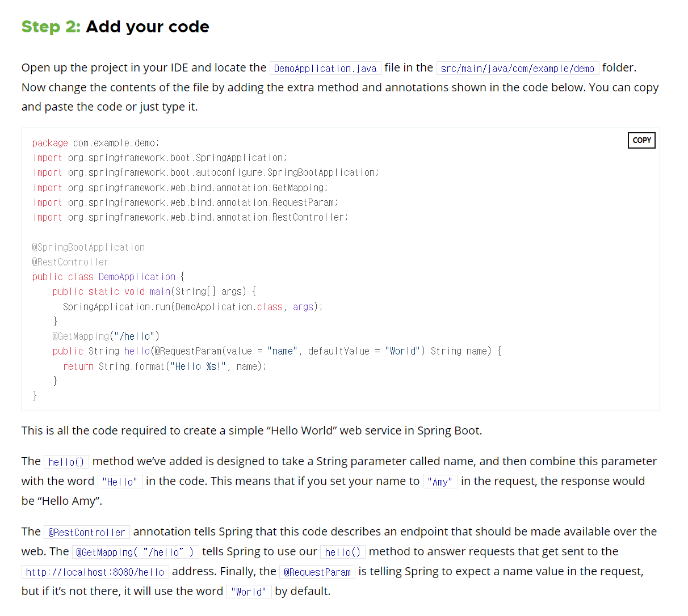This screenshot has width=688, height=616.
Task: Click the @SpringBootApplication annotation in code
Action: pyautogui.click(x=88, y=247)
